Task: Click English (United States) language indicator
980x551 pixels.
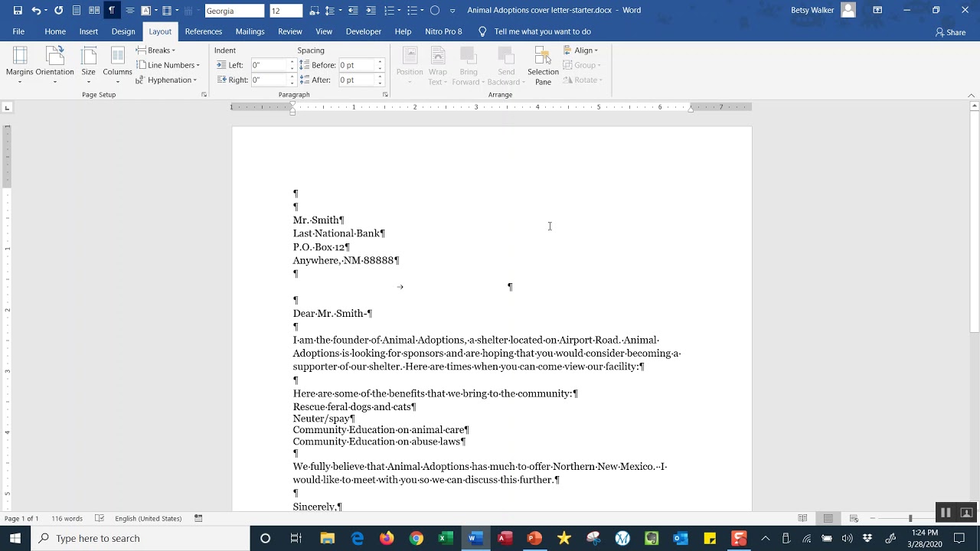Action: (x=149, y=518)
